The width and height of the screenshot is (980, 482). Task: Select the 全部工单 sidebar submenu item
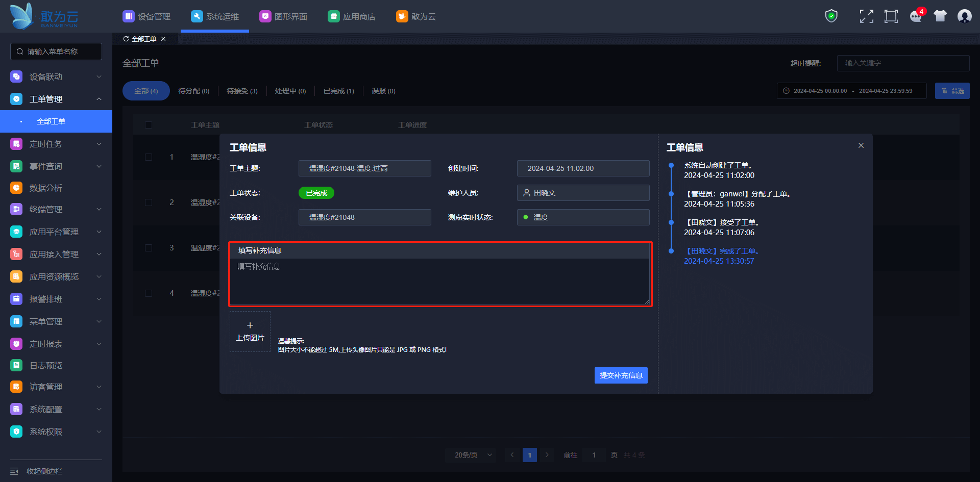(56, 121)
